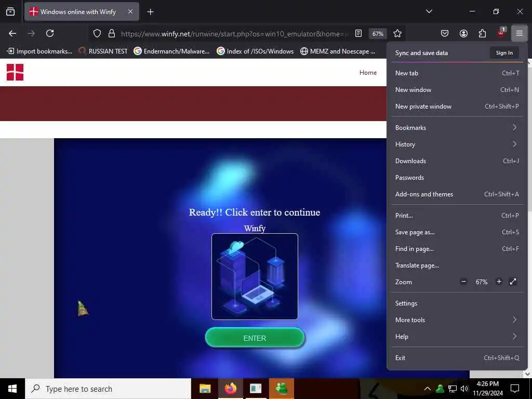Open the clock showing 4:26 PM

pyautogui.click(x=488, y=389)
